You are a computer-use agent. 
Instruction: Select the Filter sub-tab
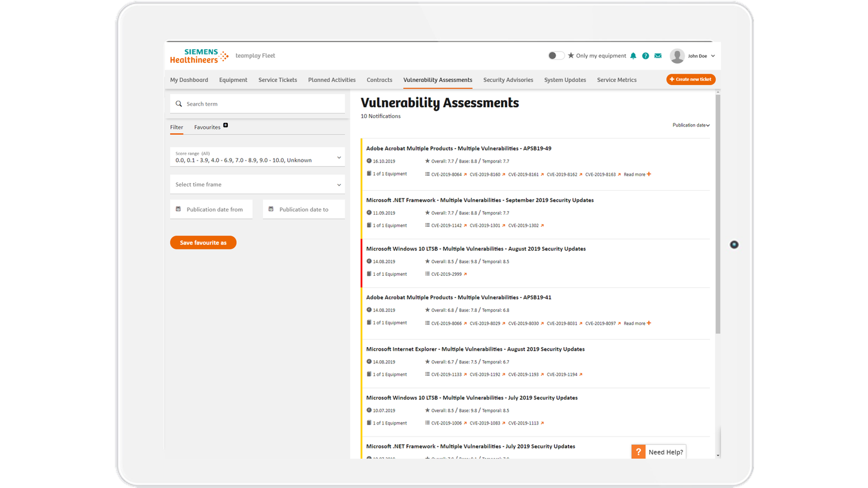click(x=176, y=127)
